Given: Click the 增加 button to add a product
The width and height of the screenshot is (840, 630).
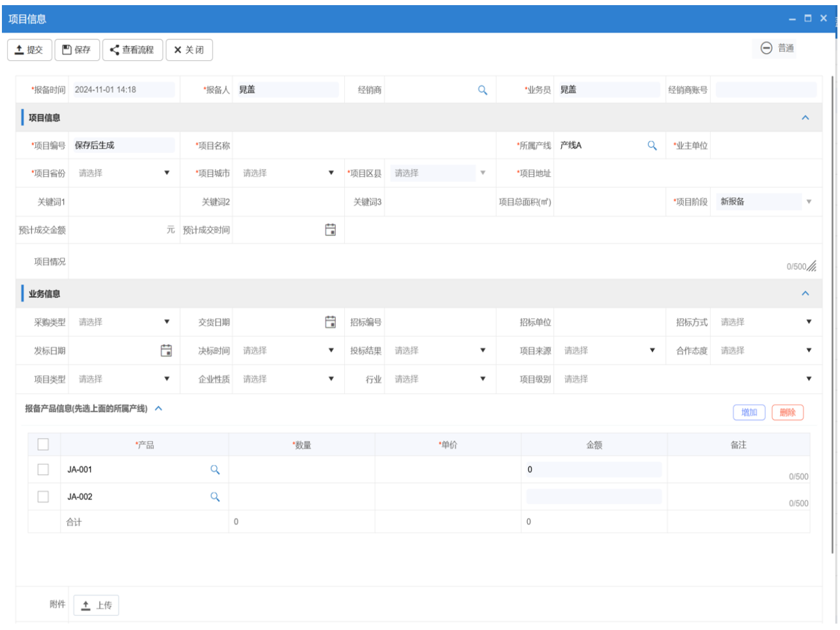Looking at the screenshot, I should tap(749, 412).
